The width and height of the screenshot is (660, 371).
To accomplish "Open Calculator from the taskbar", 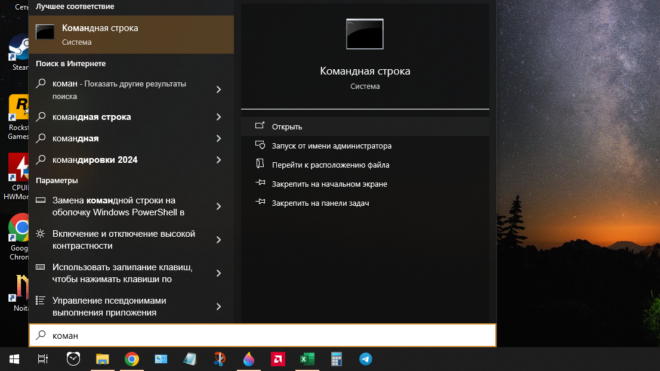I will pos(336,359).
